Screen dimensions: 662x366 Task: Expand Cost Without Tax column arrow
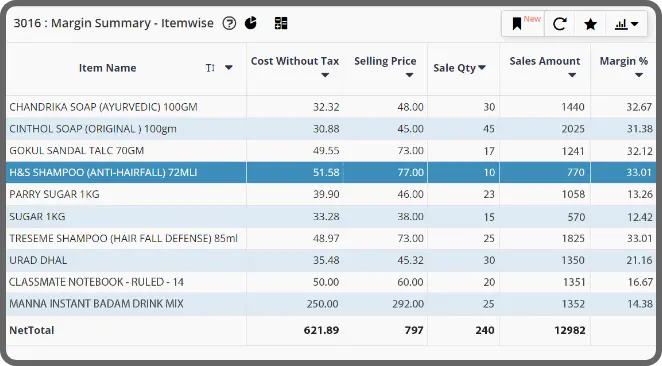(325, 75)
